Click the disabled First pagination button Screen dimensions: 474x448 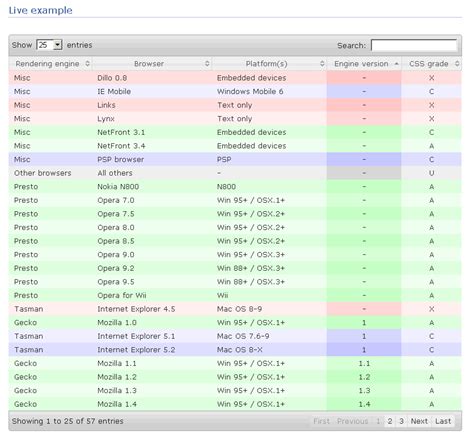point(321,421)
